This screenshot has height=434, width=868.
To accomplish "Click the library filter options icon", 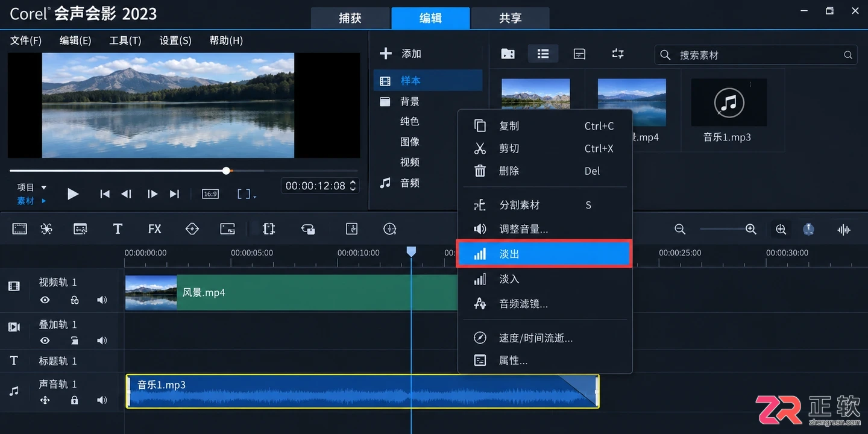I will (x=618, y=54).
